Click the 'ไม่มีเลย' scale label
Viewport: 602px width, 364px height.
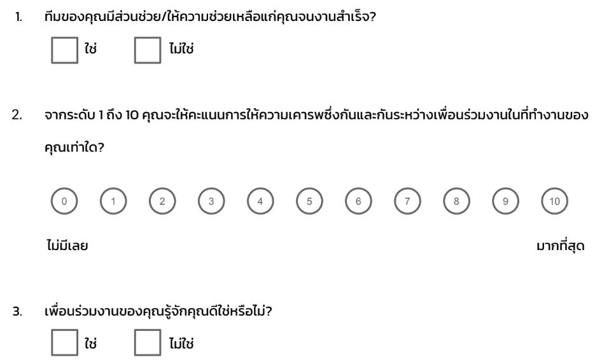[67, 246]
